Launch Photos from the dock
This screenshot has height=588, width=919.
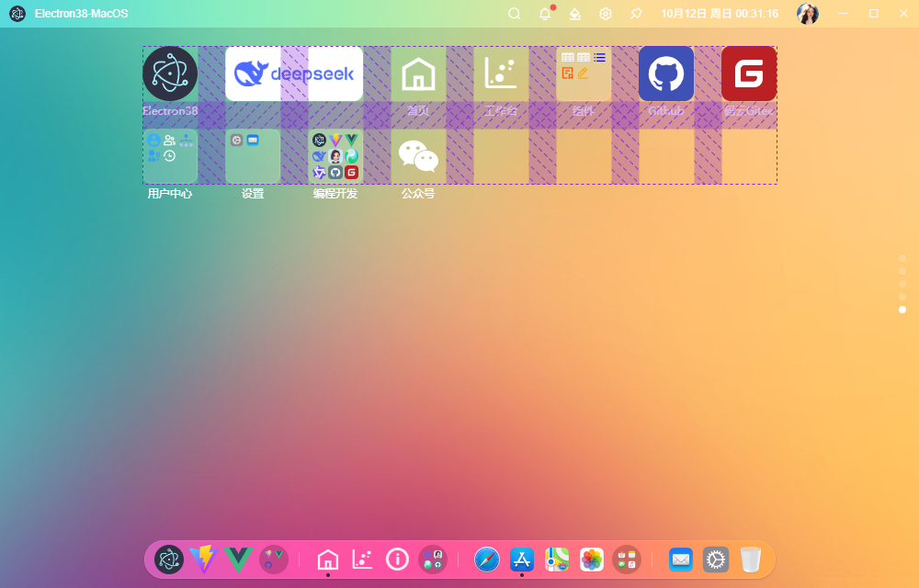pyautogui.click(x=592, y=560)
